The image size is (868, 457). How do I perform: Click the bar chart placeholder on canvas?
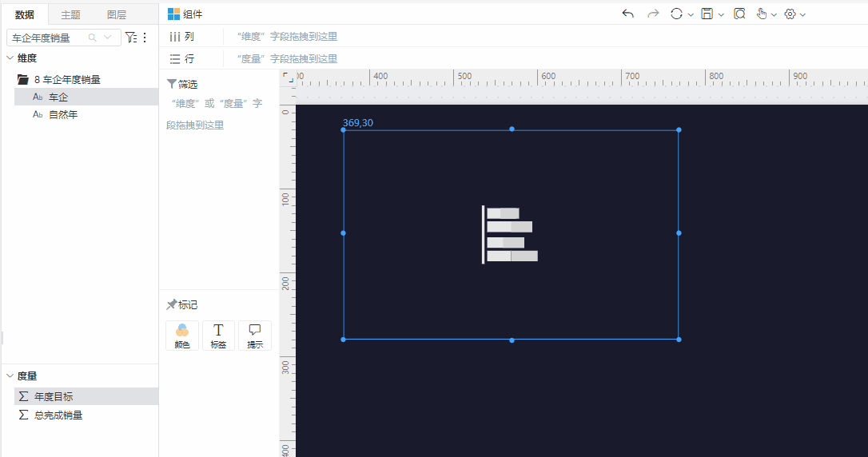pos(510,235)
